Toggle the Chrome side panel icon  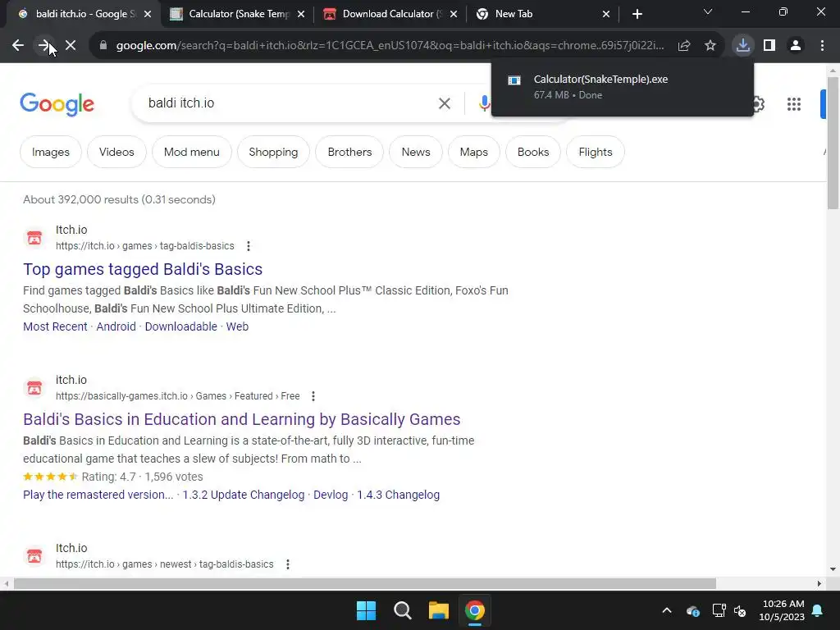pos(769,46)
